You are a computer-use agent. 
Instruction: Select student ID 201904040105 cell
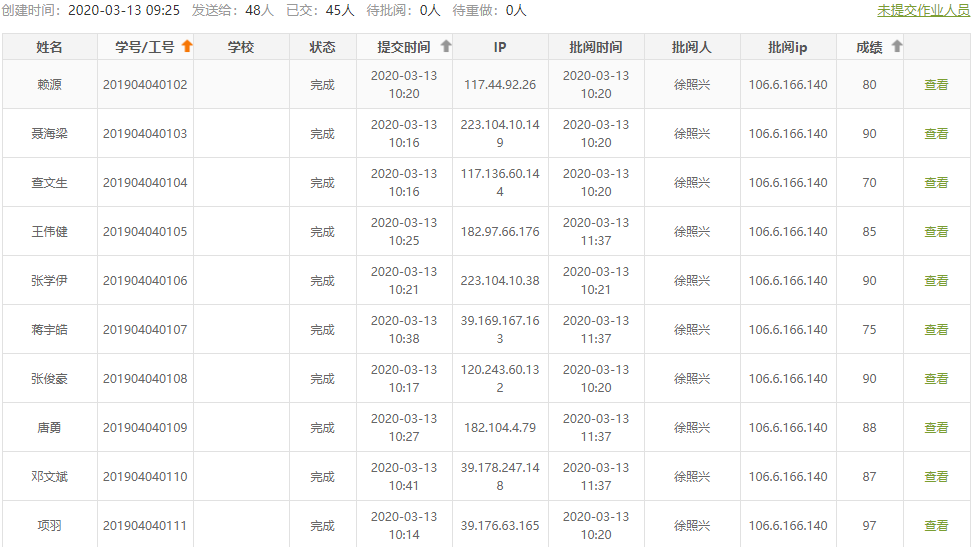(145, 232)
